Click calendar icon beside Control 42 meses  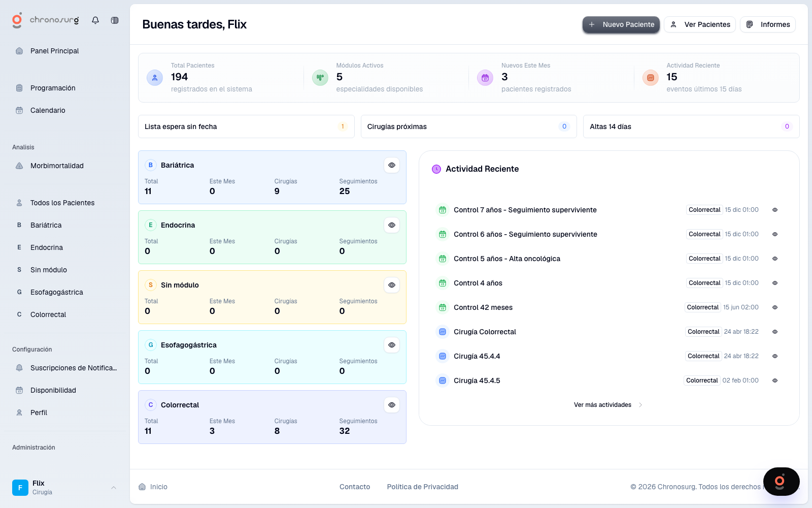[x=443, y=307]
